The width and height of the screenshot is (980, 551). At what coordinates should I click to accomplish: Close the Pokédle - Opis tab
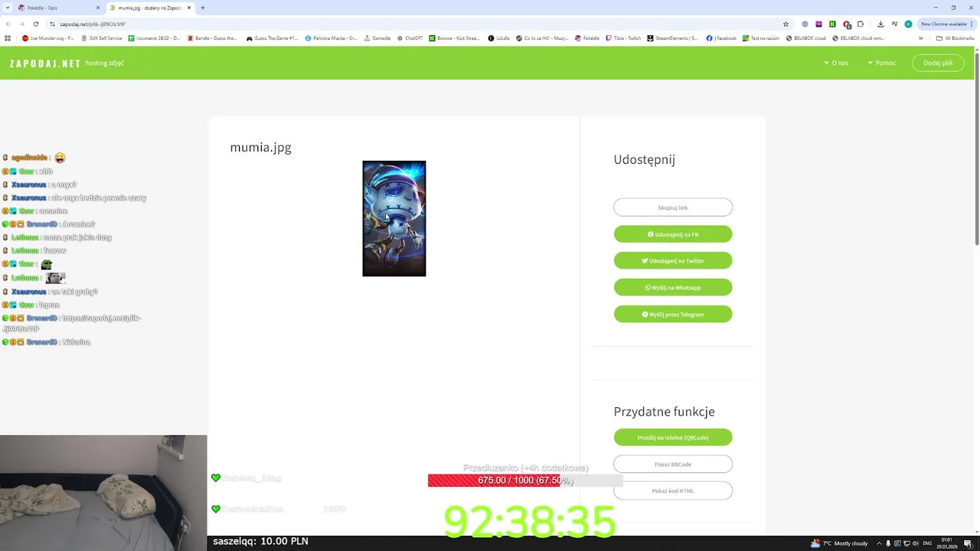(x=98, y=8)
